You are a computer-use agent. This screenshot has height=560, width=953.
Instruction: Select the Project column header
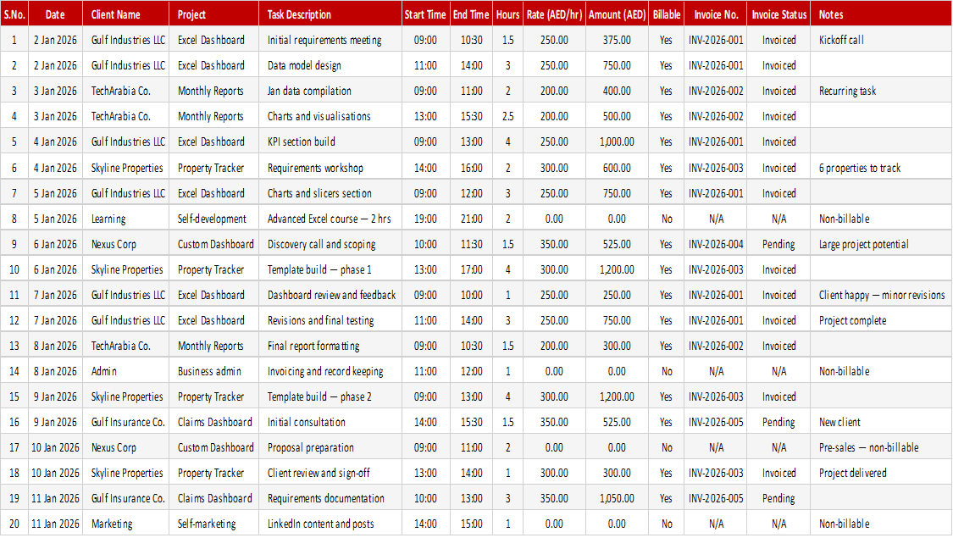tap(214, 14)
